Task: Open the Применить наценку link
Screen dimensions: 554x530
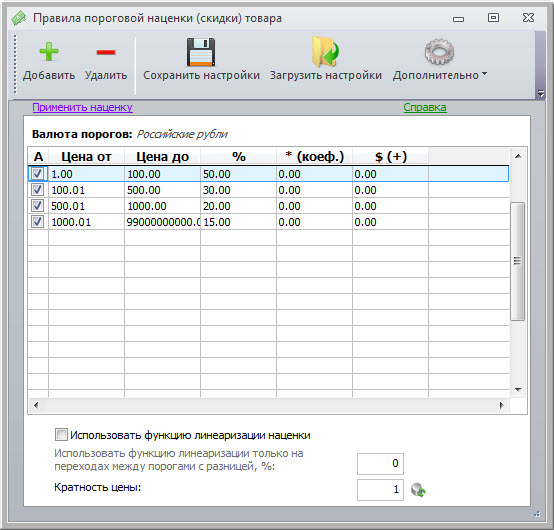Action: 82,107
